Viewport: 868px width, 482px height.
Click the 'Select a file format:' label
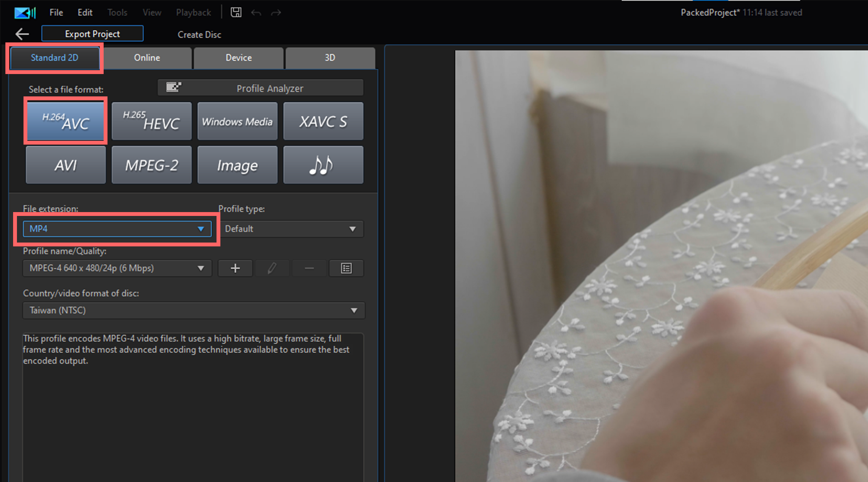pyautogui.click(x=66, y=89)
